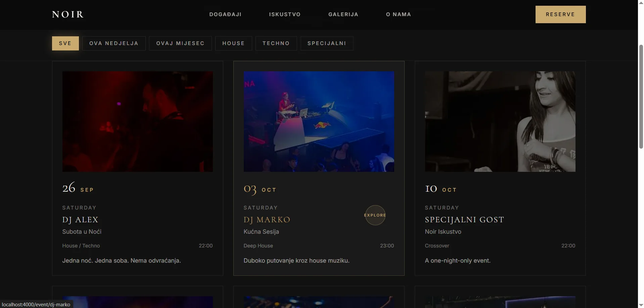Click the '03 OCT' date
This screenshot has width=644, height=308.
pyautogui.click(x=260, y=189)
